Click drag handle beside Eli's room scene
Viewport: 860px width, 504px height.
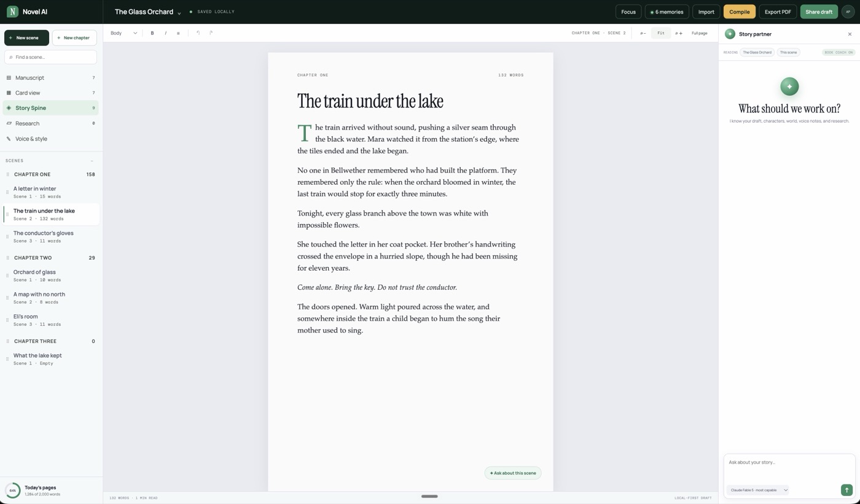pos(7,320)
